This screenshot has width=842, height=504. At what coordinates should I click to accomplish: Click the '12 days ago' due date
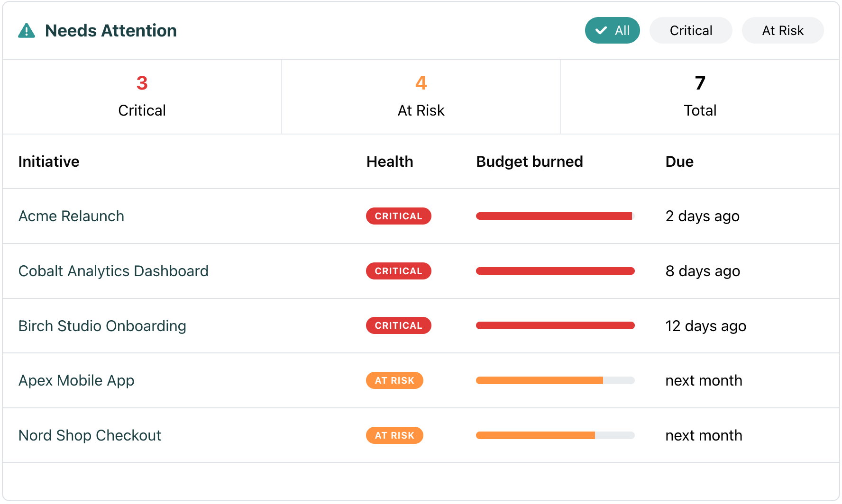click(705, 326)
